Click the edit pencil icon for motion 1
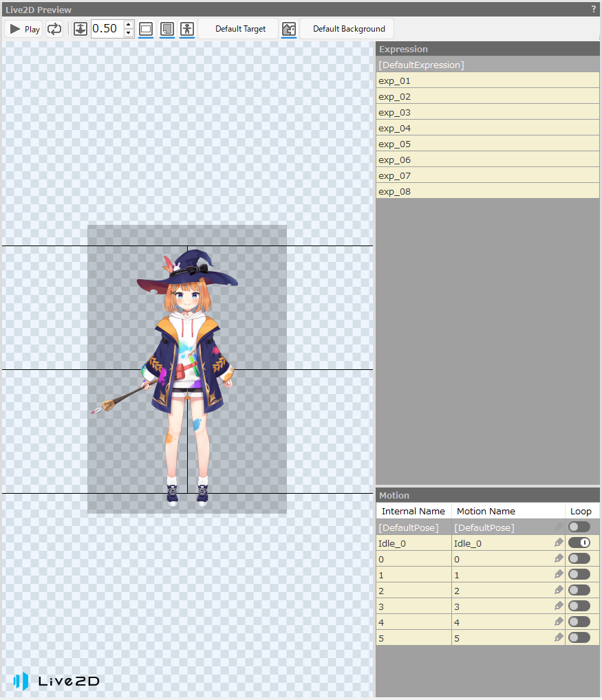Image resolution: width=602 pixels, height=700 pixels. coord(558,574)
